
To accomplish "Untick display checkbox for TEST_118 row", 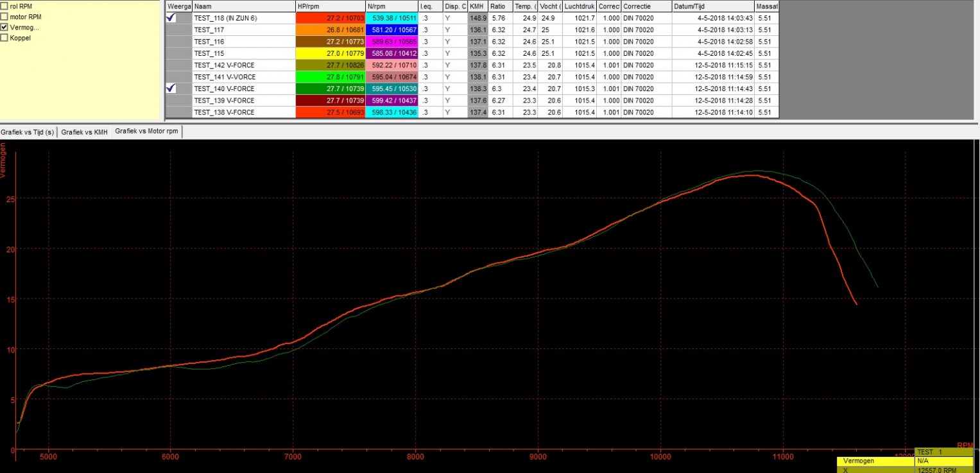I will tap(171, 18).
